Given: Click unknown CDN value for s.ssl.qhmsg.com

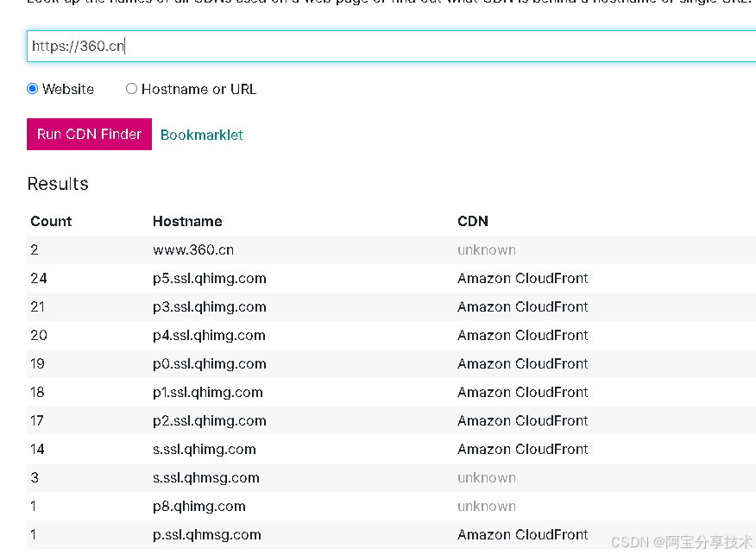Looking at the screenshot, I should point(487,477).
